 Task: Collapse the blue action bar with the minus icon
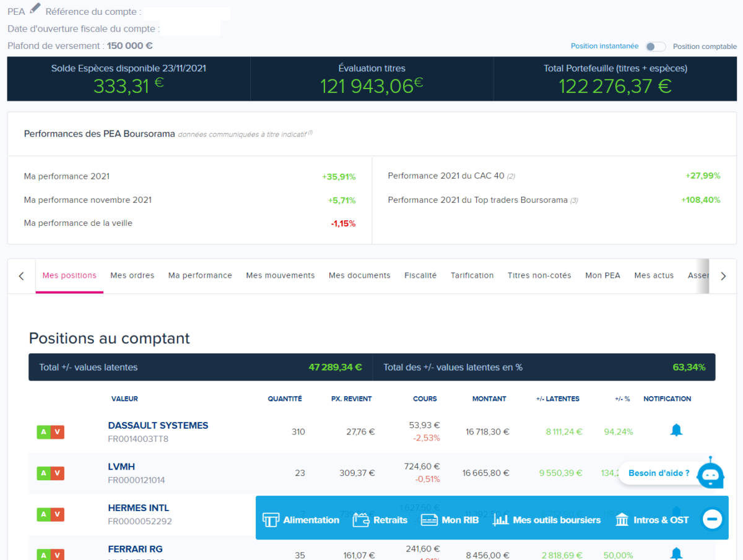(x=712, y=519)
